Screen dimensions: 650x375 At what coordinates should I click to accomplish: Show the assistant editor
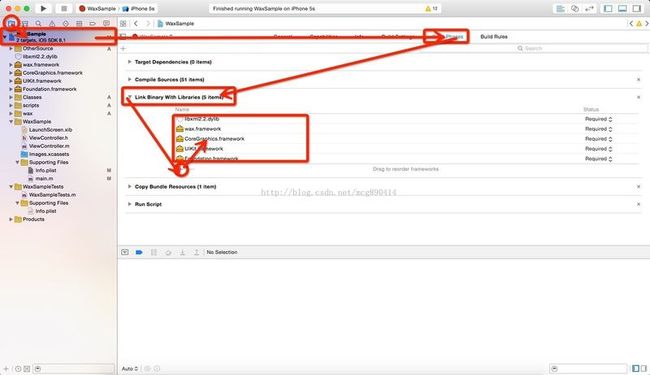pos(575,8)
